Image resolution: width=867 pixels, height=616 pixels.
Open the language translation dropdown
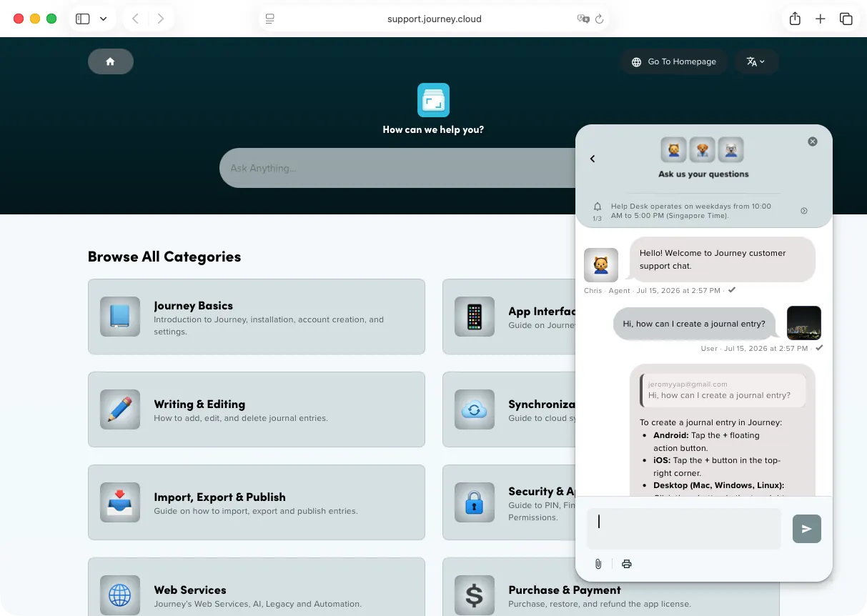click(x=756, y=61)
